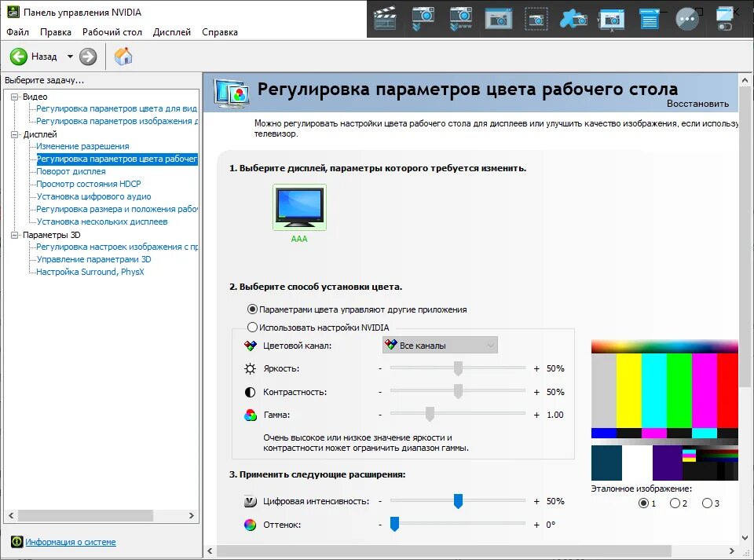Open 'Регулировка настроек изображения с просмотром' task

[117, 247]
